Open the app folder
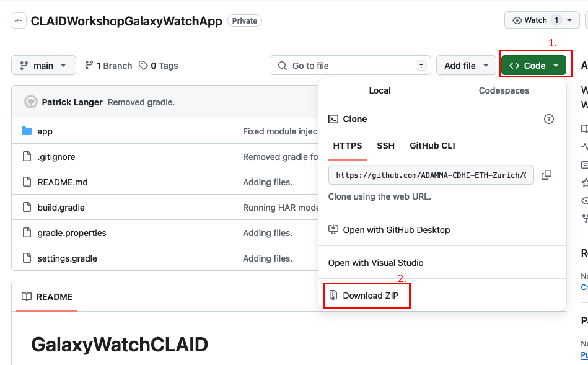This screenshot has height=365, width=588. [x=45, y=131]
